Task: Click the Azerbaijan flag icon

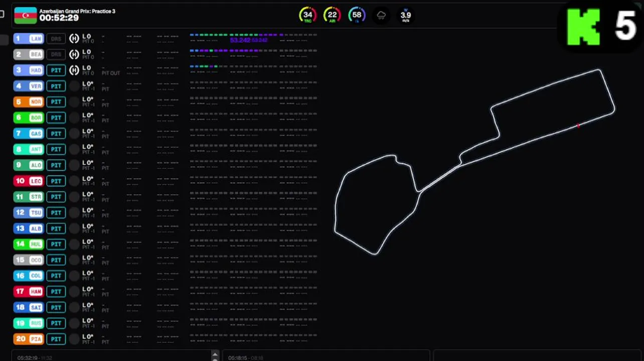Action: [x=26, y=16]
